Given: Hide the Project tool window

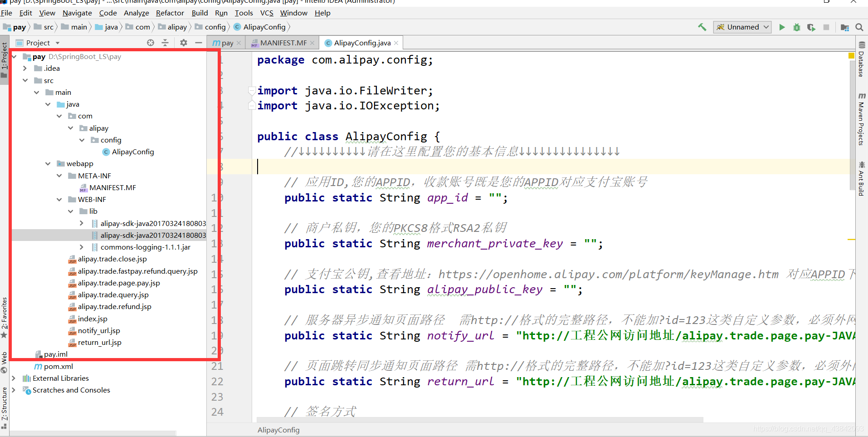Looking at the screenshot, I should (x=199, y=43).
